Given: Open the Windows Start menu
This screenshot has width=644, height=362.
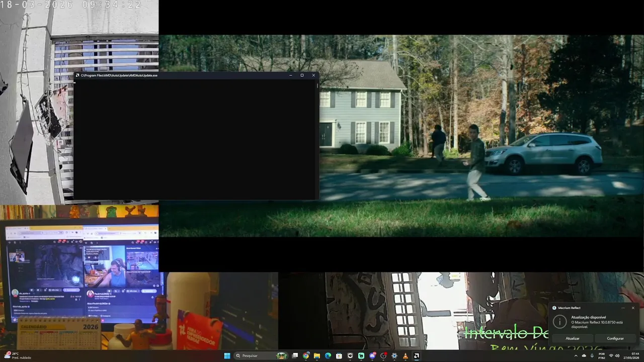Looking at the screenshot, I should pyautogui.click(x=227, y=355).
